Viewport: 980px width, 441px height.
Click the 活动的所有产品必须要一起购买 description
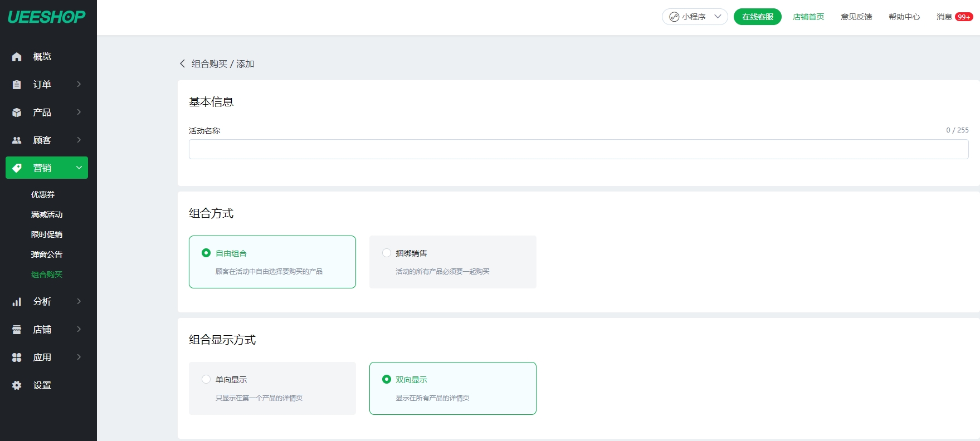point(442,272)
